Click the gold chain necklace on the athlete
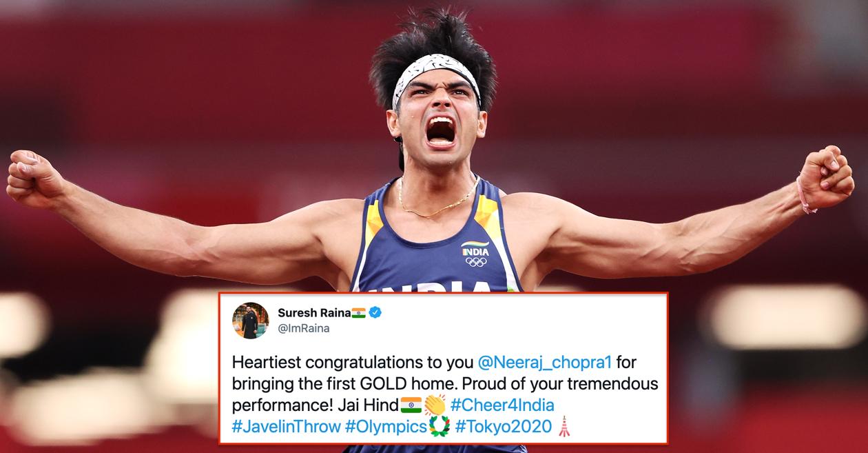The image size is (868, 453). point(438,201)
